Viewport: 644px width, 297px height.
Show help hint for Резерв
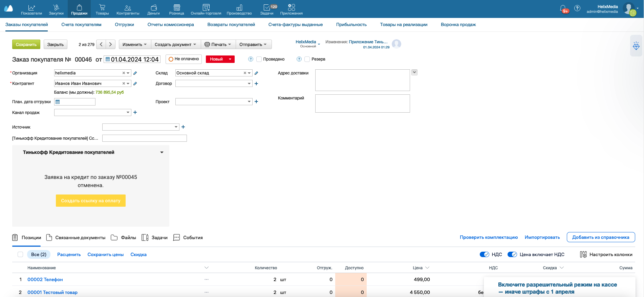click(x=299, y=59)
